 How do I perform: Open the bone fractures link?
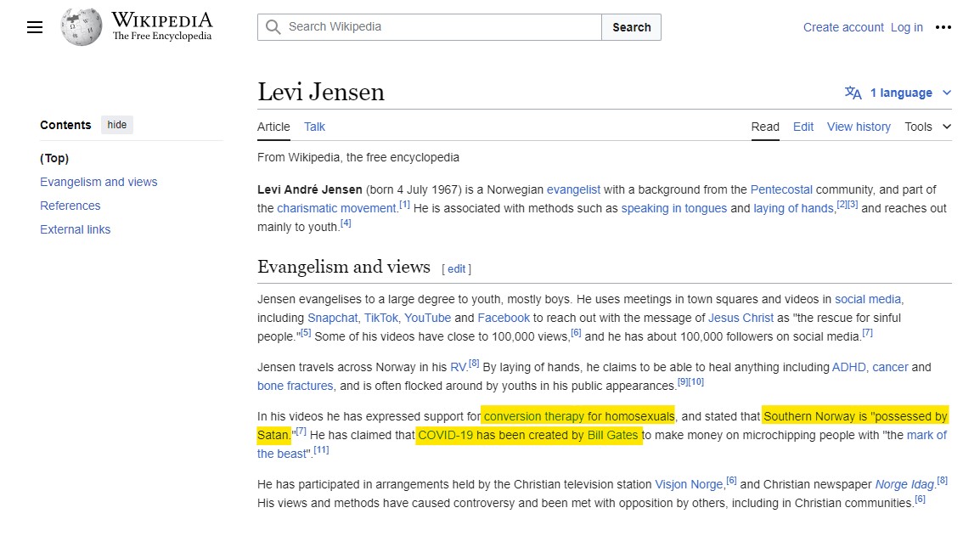[x=295, y=386]
